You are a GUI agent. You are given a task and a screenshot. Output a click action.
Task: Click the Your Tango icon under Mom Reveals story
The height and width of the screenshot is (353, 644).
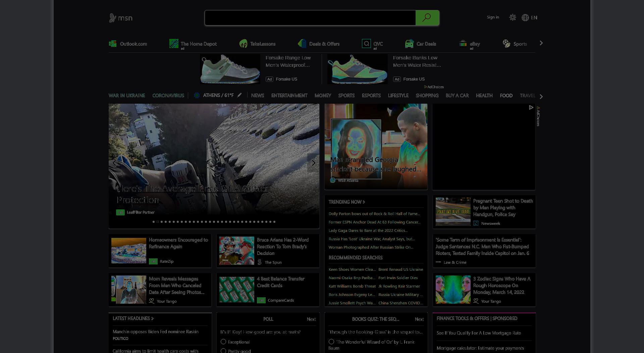(152, 301)
